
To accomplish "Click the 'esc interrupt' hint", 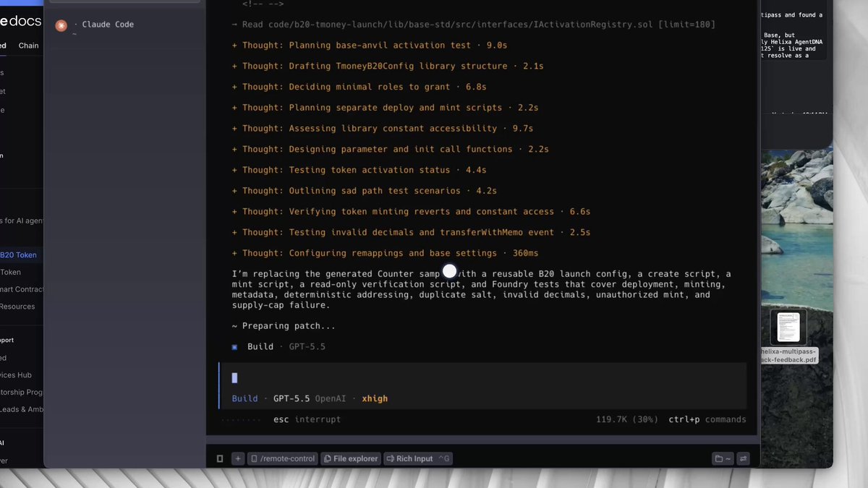I will 307,419.
